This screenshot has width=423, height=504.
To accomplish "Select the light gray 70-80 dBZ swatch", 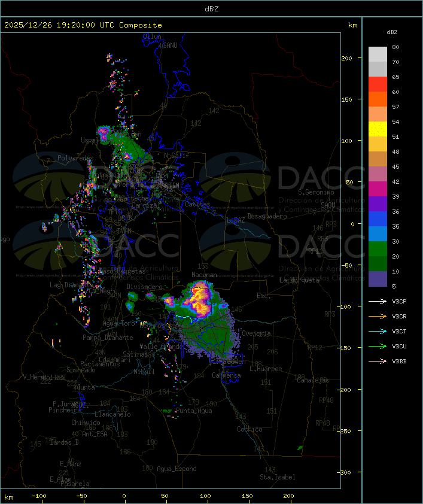I will pos(378,54).
